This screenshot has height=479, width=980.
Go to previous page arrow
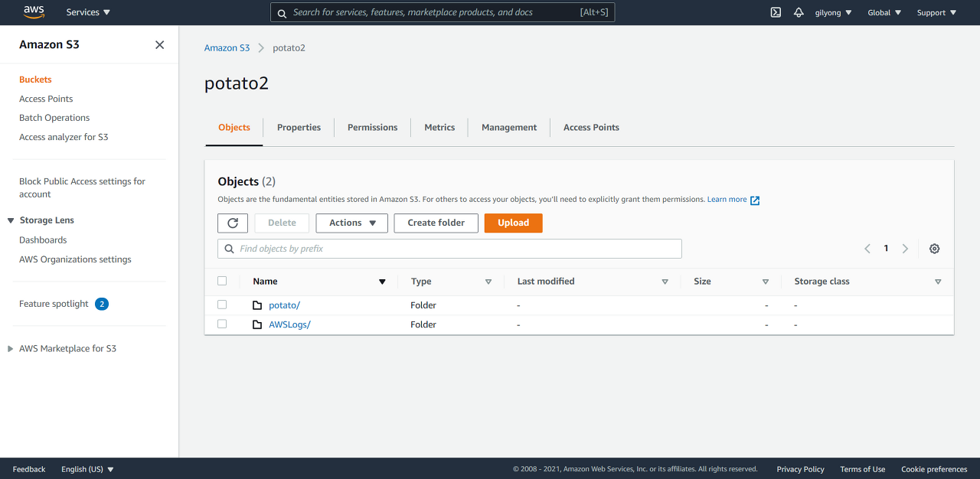(867, 249)
